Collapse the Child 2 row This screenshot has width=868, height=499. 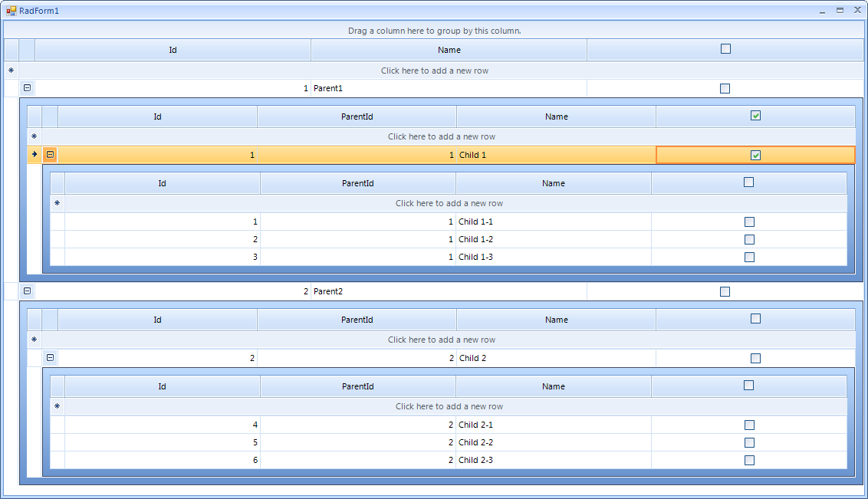(x=51, y=357)
